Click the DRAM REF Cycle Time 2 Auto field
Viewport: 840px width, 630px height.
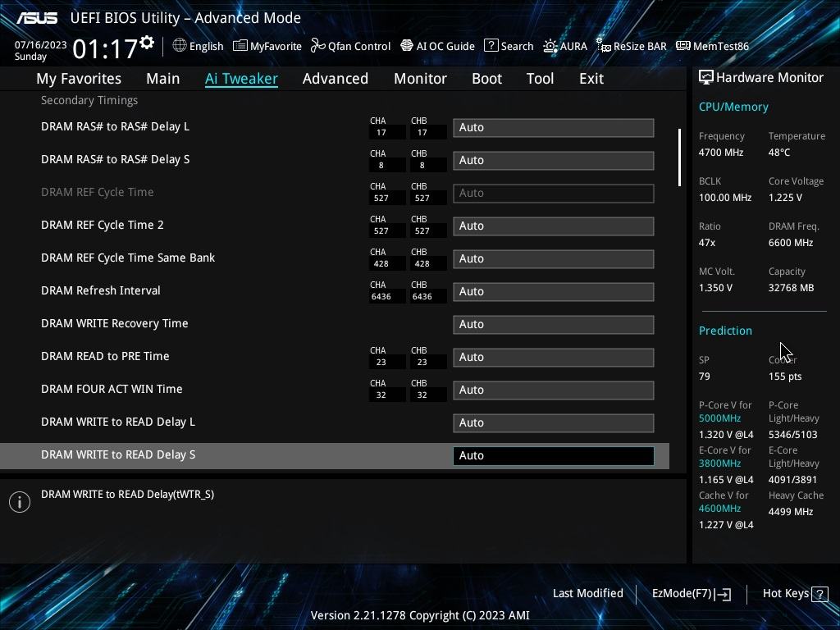pyautogui.click(x=554, y=226)
